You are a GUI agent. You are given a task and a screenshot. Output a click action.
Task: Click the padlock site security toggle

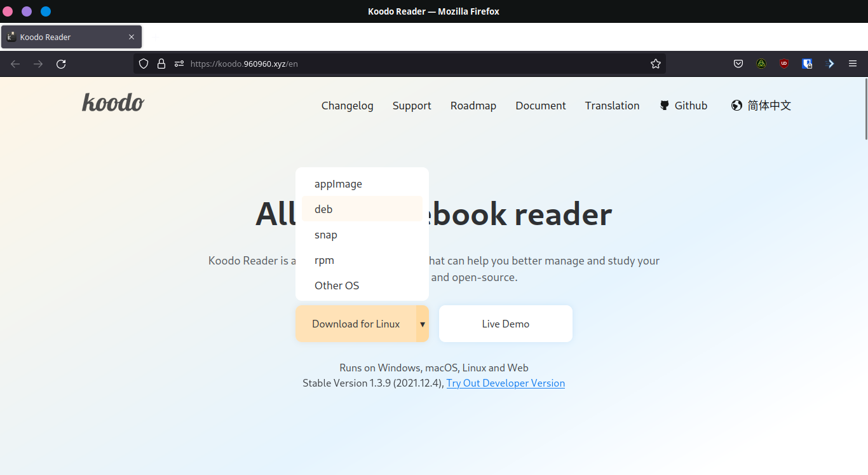(161, 64)
